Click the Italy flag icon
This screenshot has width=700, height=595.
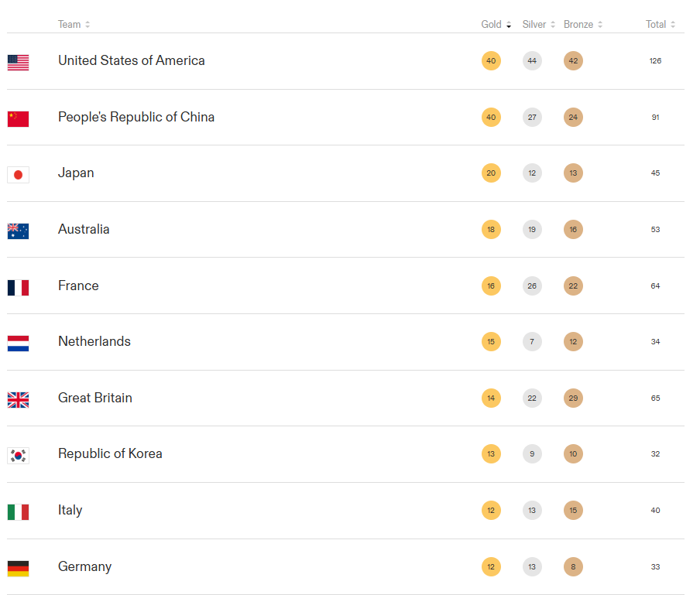[x=18, y=511]
